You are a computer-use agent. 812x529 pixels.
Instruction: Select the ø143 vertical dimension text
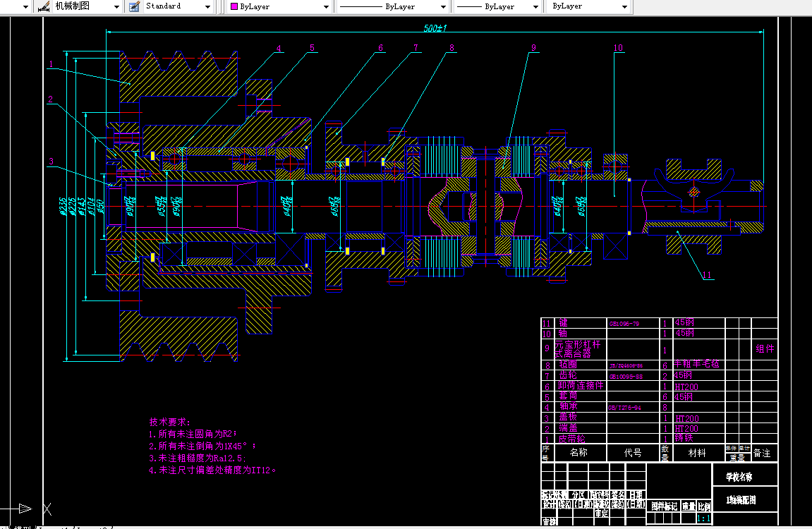(81, 206)
